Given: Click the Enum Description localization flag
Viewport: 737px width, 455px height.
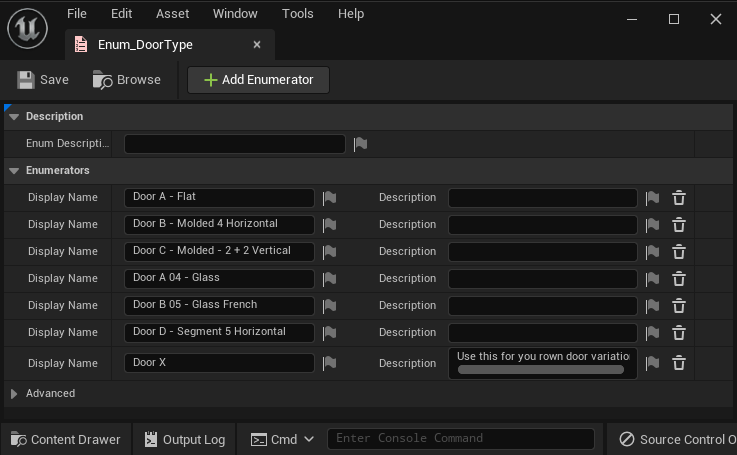Looking at the screenshot, I should pyautogui.click(x=360, y=144).
